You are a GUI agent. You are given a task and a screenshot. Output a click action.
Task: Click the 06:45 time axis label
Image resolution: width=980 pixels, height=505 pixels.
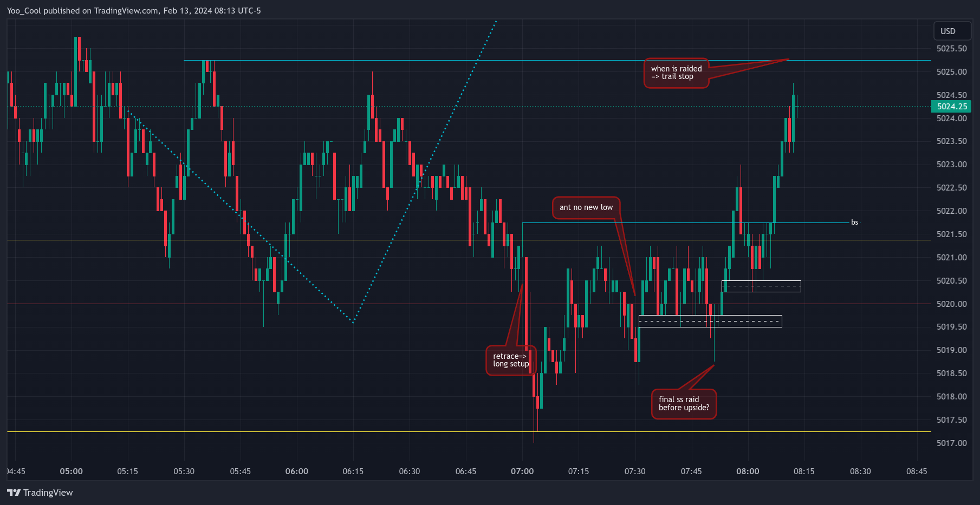tap(466, 471)
